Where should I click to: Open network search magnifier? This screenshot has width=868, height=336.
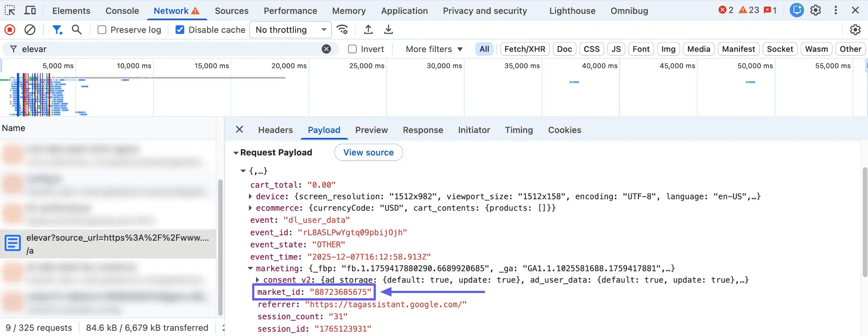(x=77, y=30)
